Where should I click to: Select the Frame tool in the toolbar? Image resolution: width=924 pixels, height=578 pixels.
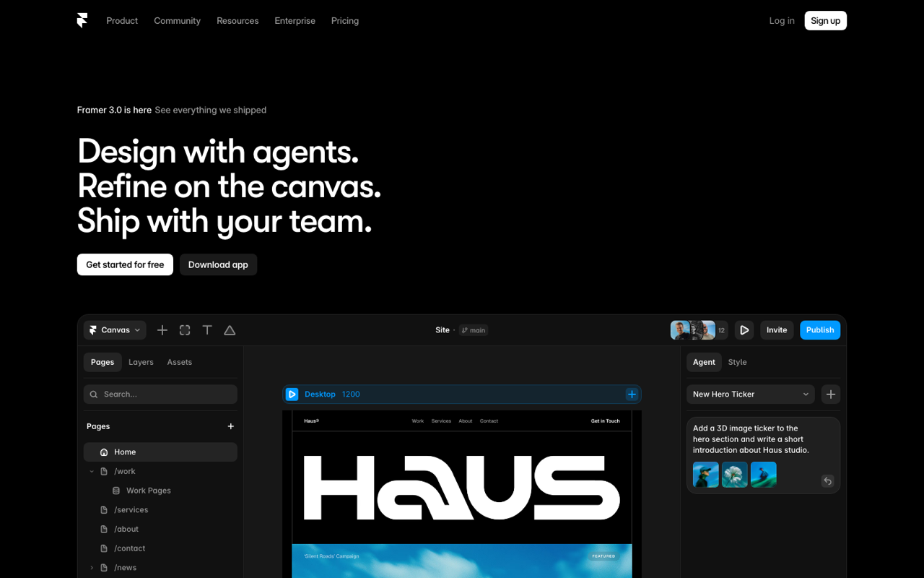(185, 330)
